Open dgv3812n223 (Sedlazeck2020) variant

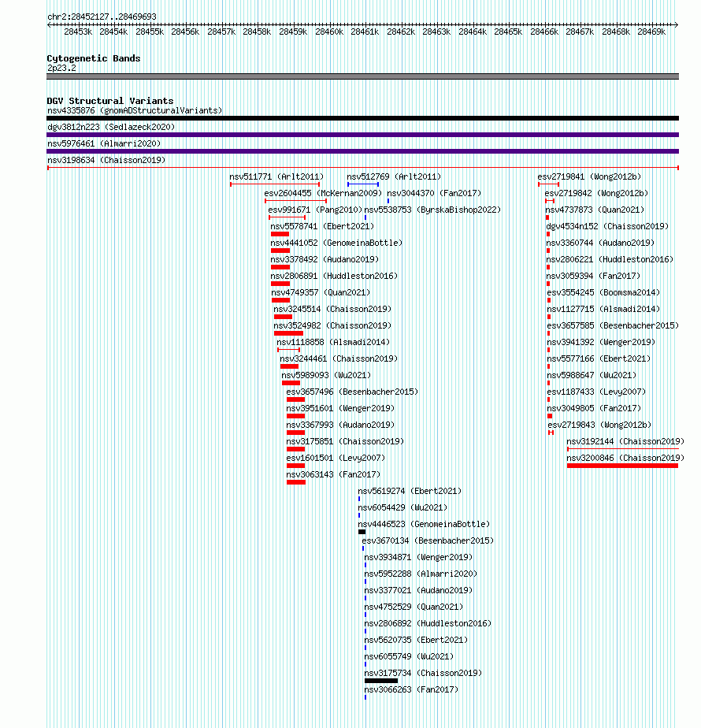click(111, 127)
